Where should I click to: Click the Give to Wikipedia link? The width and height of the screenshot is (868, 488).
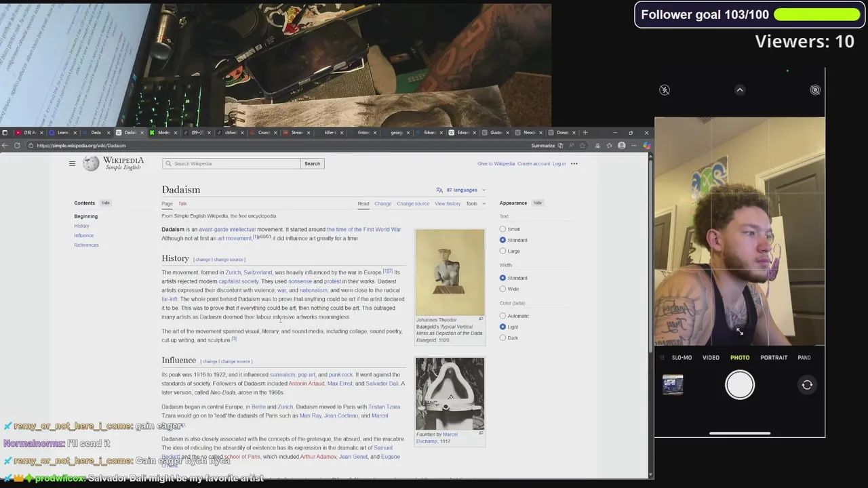[x=496, y=163]
